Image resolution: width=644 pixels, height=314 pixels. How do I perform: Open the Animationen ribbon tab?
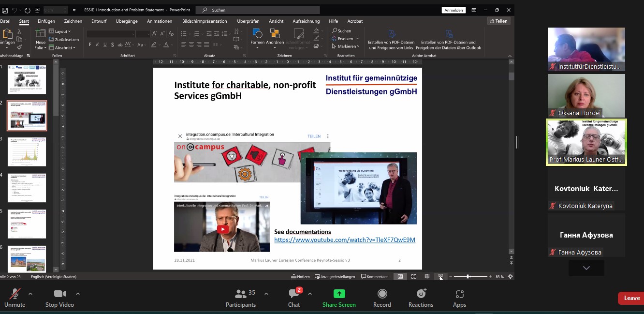tap(160, 21)
